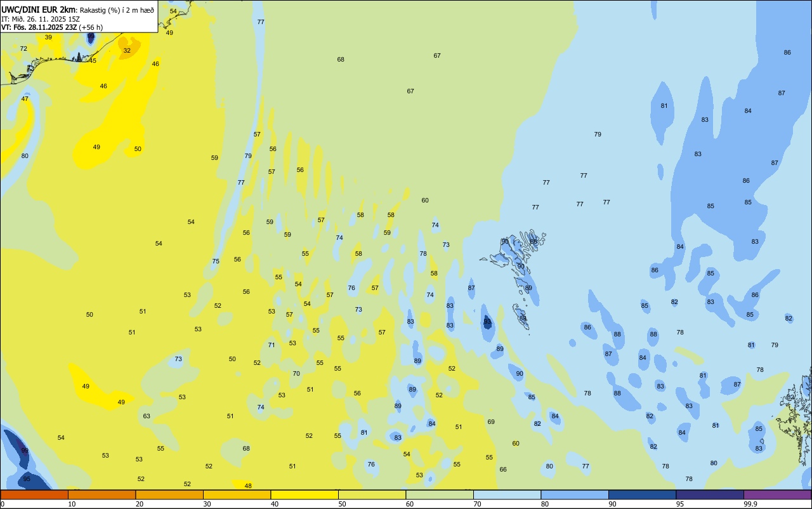The width and height of the screenshot is (812, 509).
Task: Click the legend tick label 10
Action: pos(72,504)
